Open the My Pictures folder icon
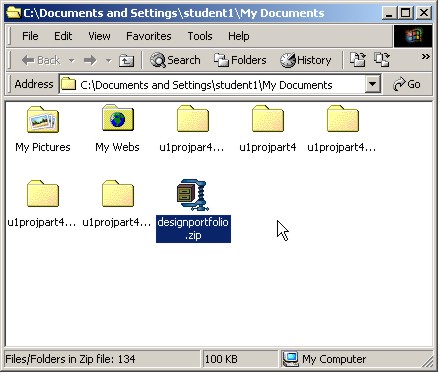The image size is (438, 372). pos(43,119)
